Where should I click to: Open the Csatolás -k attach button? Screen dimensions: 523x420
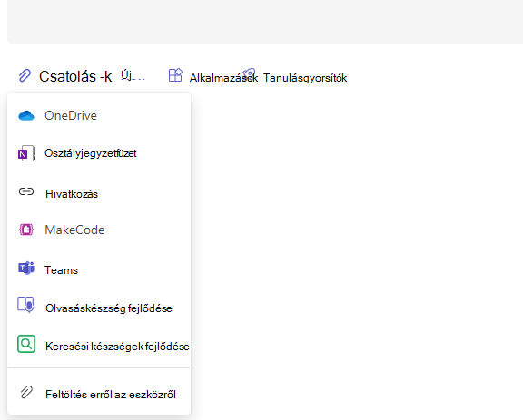pyautogui.click(x=65, y=76)
